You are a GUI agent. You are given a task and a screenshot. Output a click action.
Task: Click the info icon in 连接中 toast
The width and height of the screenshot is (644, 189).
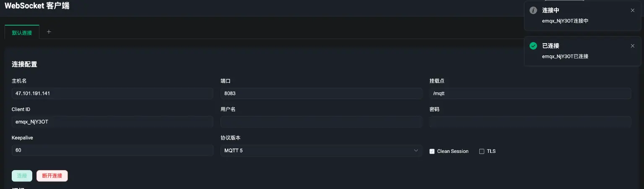pyautogui.click(x=533, y=10)
